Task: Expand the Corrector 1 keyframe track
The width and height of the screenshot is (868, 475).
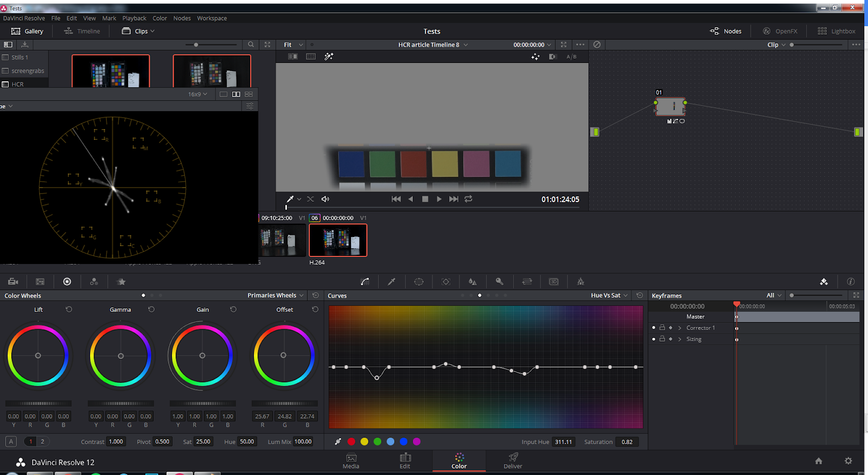Action: 680,328
